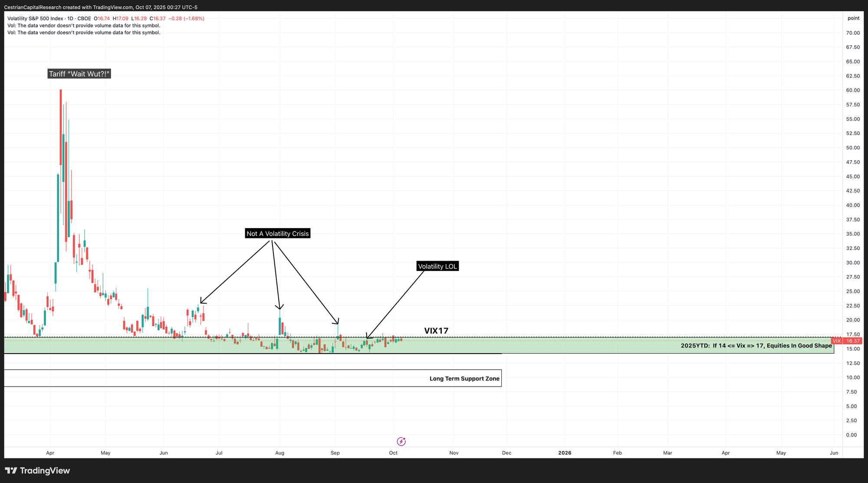868x483 pixels.
Task: Click the purple lightning event icon
Action: click(401, 442)
